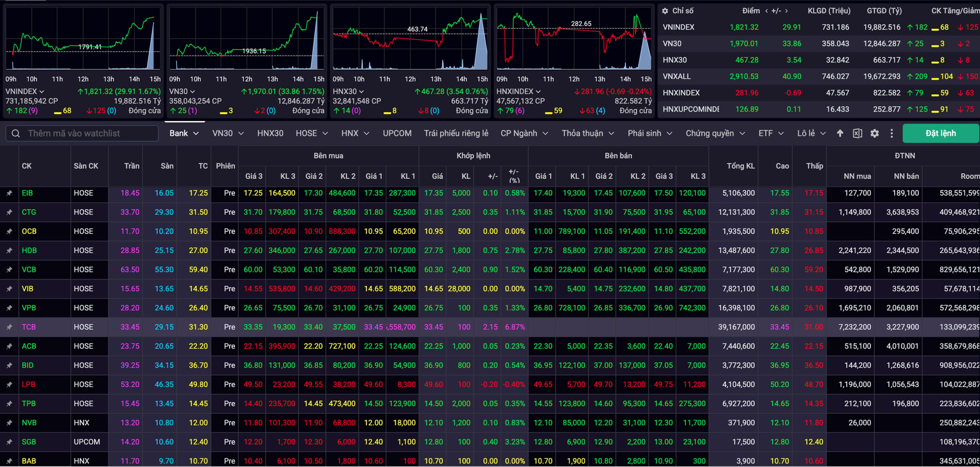Sort by the Sàn CK column header
This screenshot has height=467, width=980.
tap(86, 166)
